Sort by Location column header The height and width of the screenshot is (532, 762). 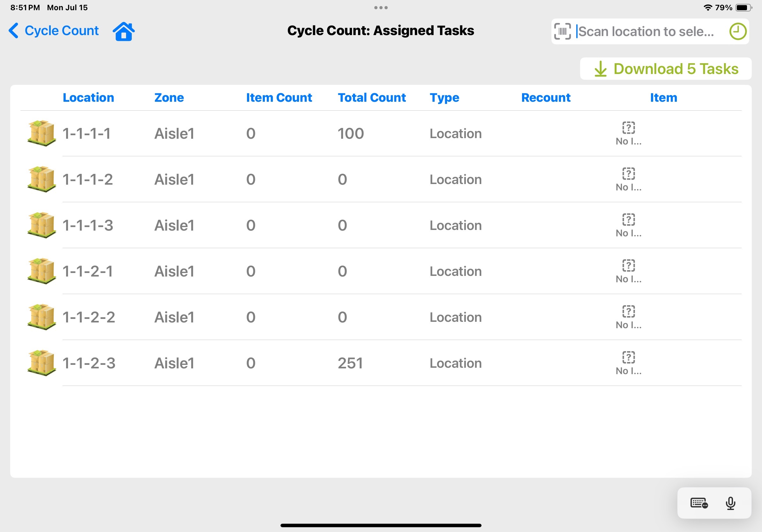click(88, 98)
